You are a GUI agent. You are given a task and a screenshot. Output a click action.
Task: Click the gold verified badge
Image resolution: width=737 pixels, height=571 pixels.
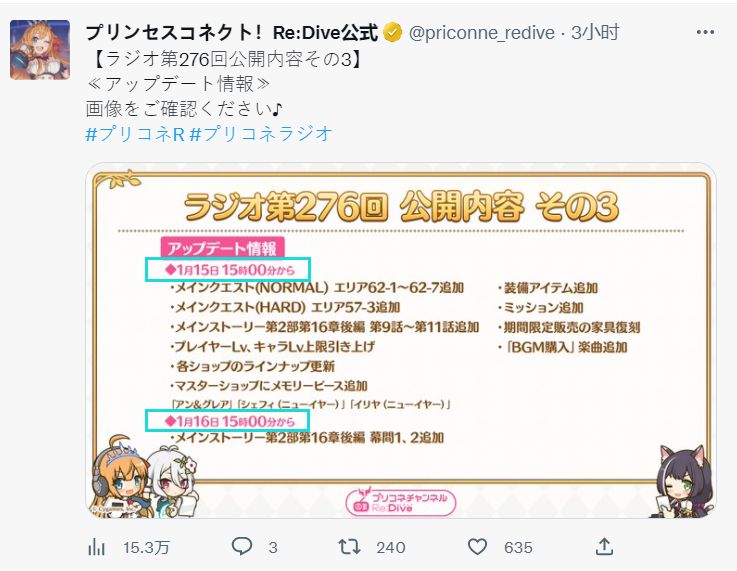point(393,32)
